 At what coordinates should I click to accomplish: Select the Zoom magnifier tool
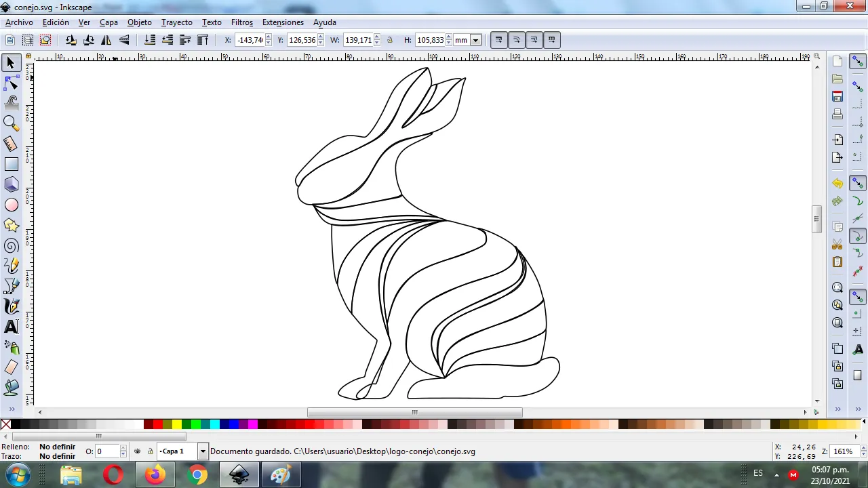[x=11, y=123]
